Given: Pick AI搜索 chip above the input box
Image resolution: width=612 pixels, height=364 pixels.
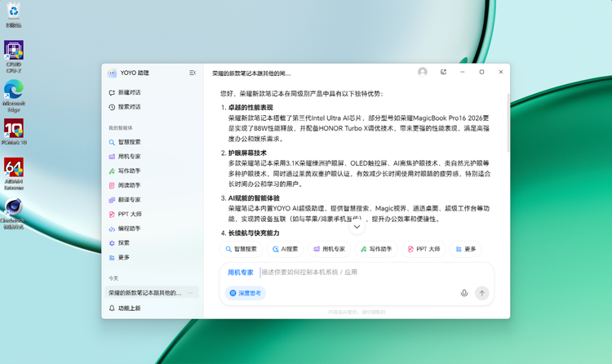Looking at the screenshot, I should (285, 249).
